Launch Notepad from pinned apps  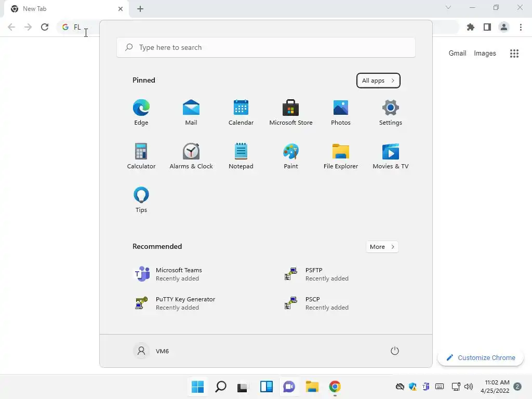(241, 156)
